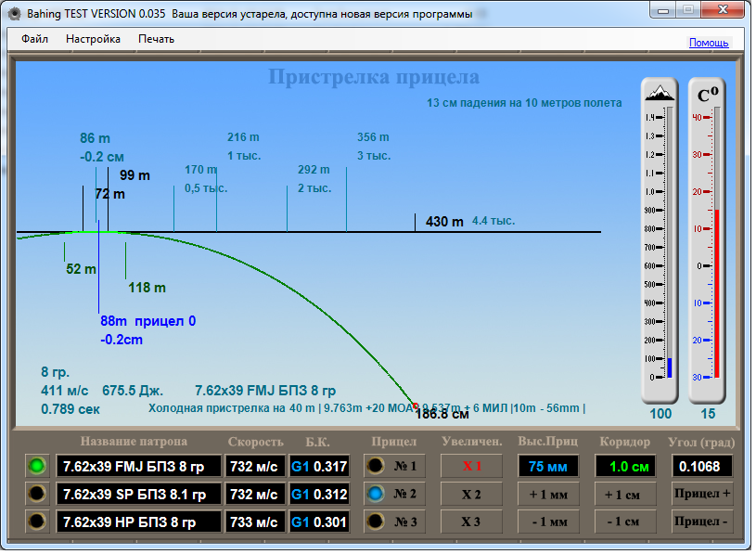Click the Помощь help link
Screen dimensions: 756x554
point(708,43)
